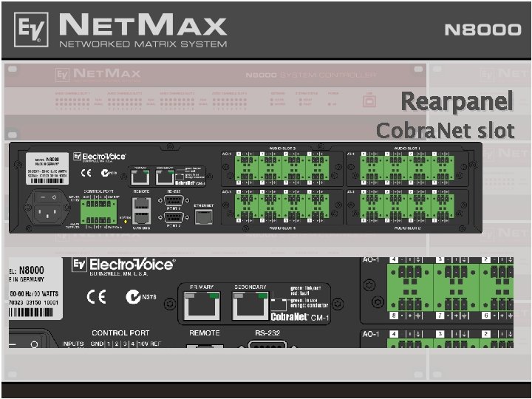Click the "orange: conductor" legend text
Image resolution: width=532 pixels, height=399 pixels.
pos(309,305)
